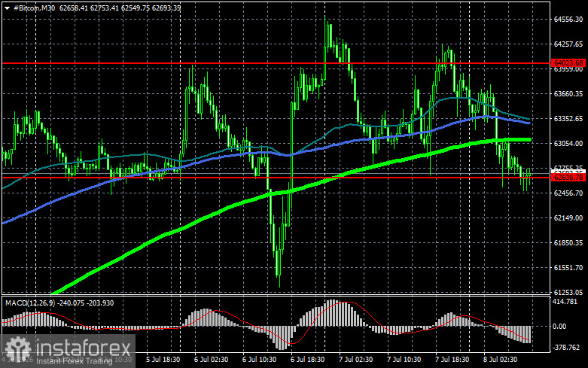Open the instaforex watermark text link
Screen dimensions: 588x368
click(84, 348)
